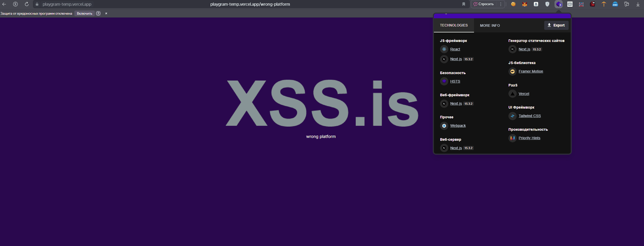The height and width of the screenshot is (246, 644).
Task: Click the Безопасность category heading
Action: click(453, 73)
